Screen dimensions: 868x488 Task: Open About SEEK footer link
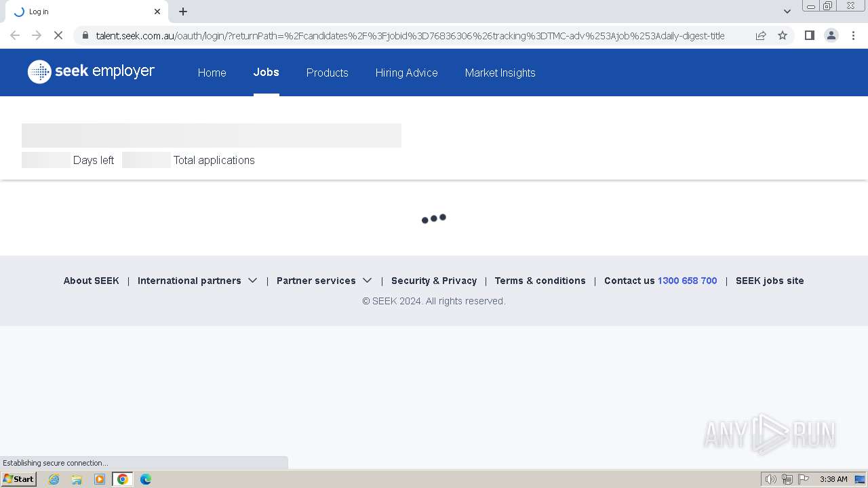[92, 281]
